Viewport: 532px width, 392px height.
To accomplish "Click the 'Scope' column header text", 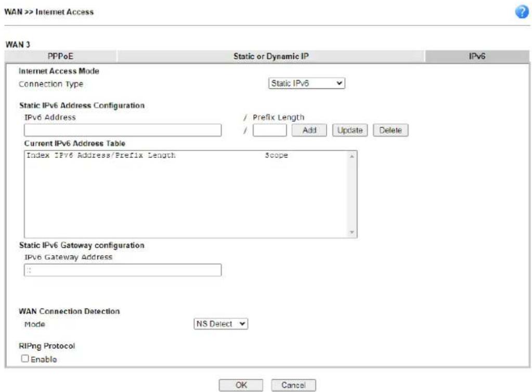I will click(276, 155).
